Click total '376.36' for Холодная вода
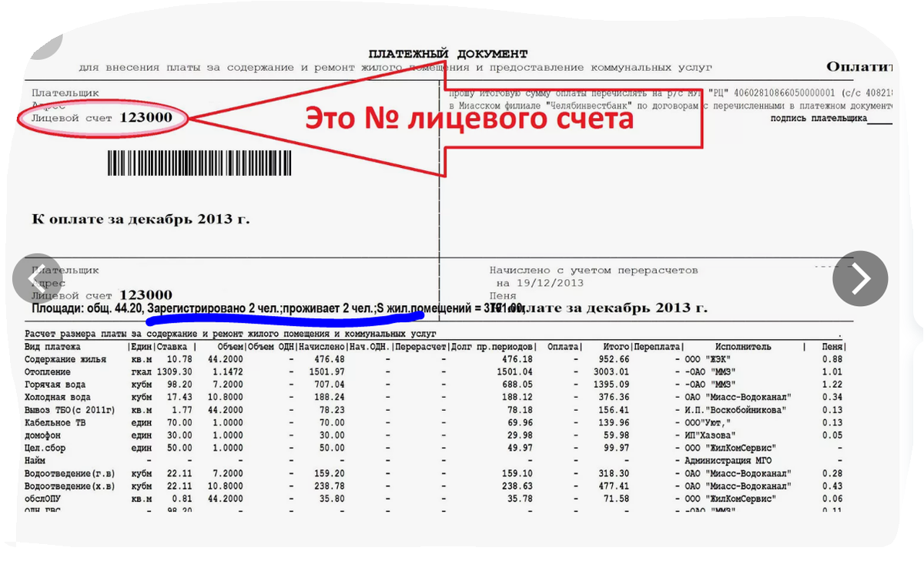 pos(614,398)
